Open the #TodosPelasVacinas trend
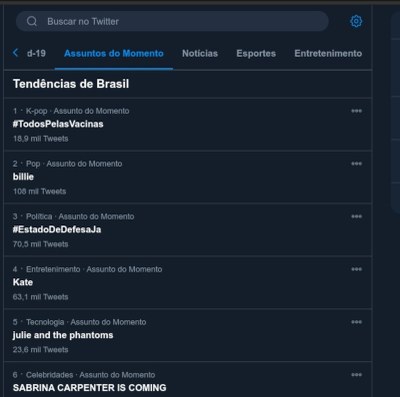Screen dimensions: 400x397 click(188, 124)
